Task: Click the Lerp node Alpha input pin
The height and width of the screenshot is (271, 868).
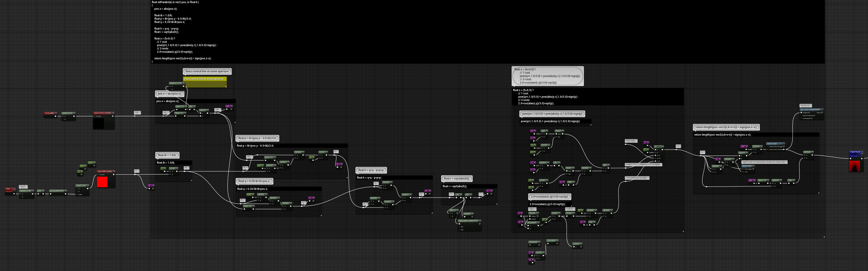Action: click(x=77, y=194)
